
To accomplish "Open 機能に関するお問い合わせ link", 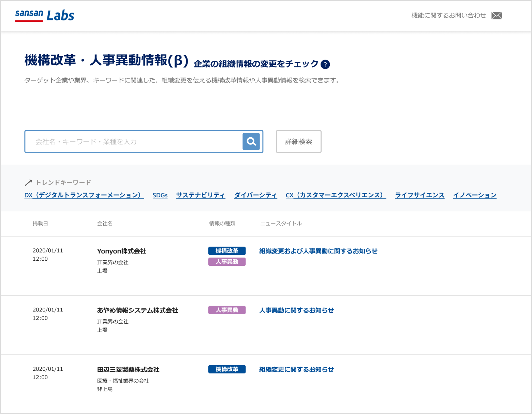I will (449, 15).
